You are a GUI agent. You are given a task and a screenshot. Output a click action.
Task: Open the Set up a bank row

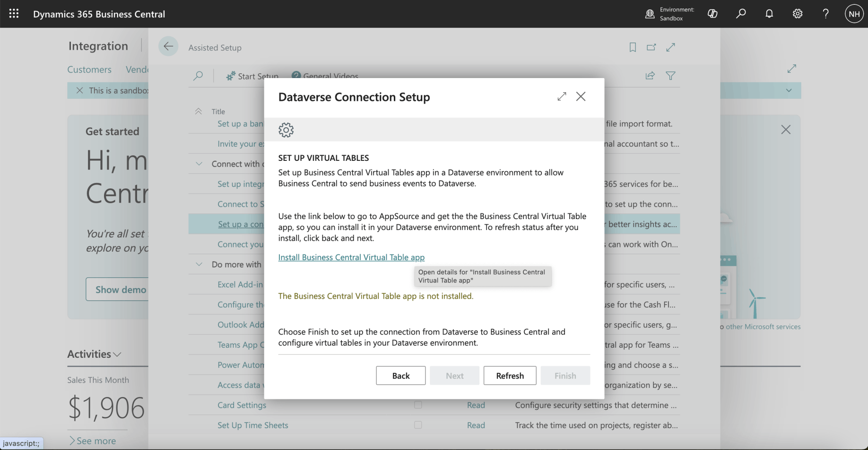tap(240, 124)
